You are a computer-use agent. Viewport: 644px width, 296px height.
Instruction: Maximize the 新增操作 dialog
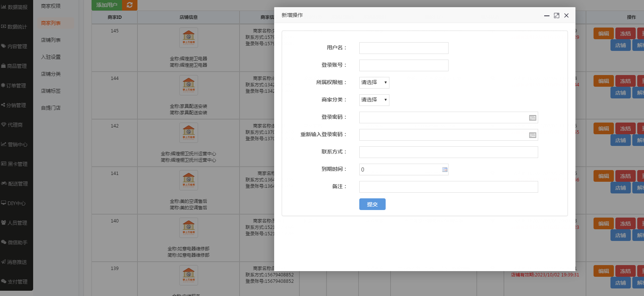pos(556,15)
